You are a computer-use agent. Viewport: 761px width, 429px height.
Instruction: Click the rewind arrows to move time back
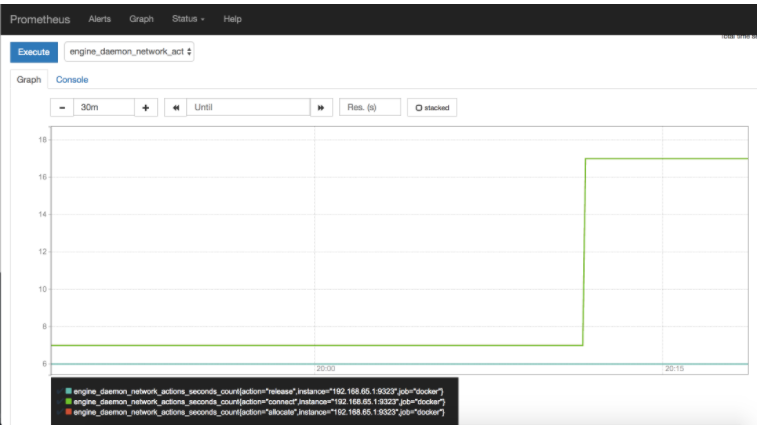point(176,107)
